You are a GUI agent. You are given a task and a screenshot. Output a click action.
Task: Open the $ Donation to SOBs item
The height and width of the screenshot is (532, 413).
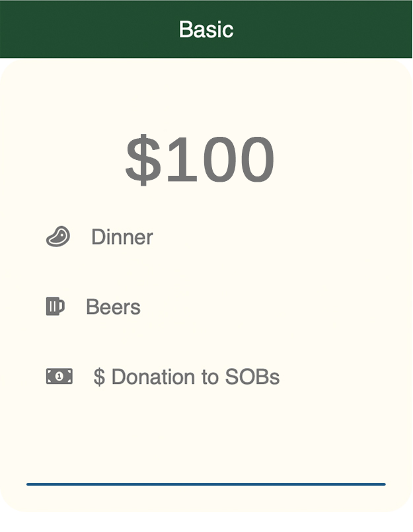pos(186,377)
